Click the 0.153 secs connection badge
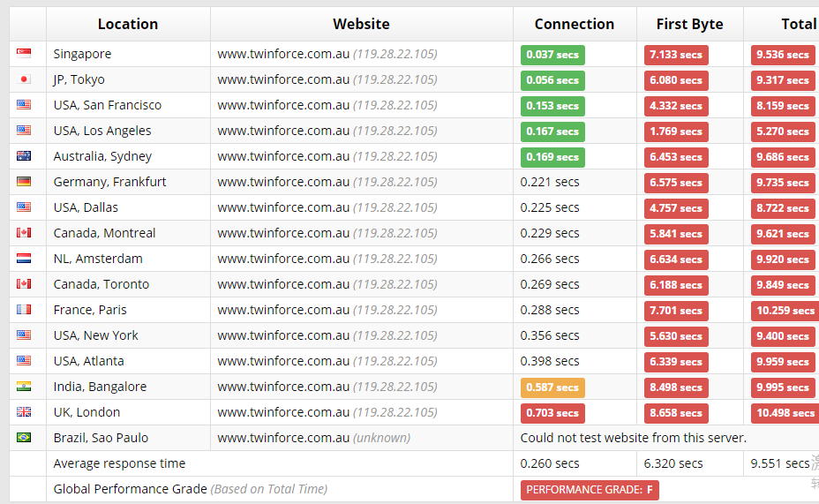The image size is (819, 504). coord(552,106)
